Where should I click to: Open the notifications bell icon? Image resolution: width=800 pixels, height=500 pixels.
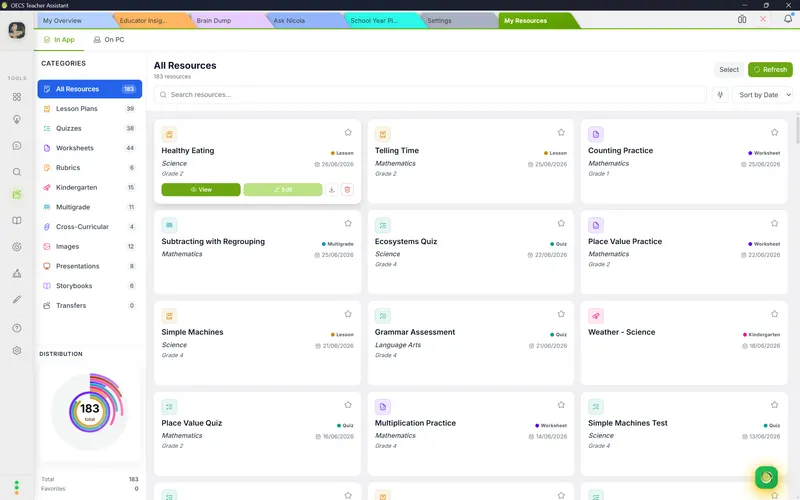(x=788, y=19)
